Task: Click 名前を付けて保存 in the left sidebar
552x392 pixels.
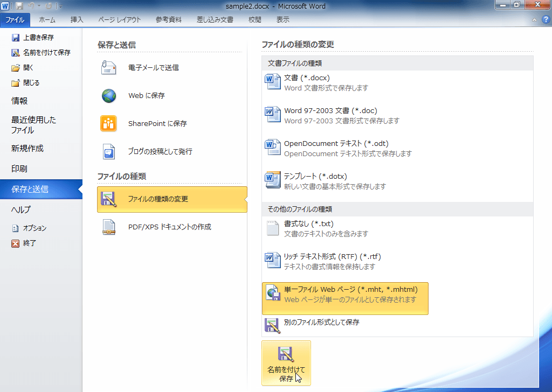Action: (x=41, y=52)
